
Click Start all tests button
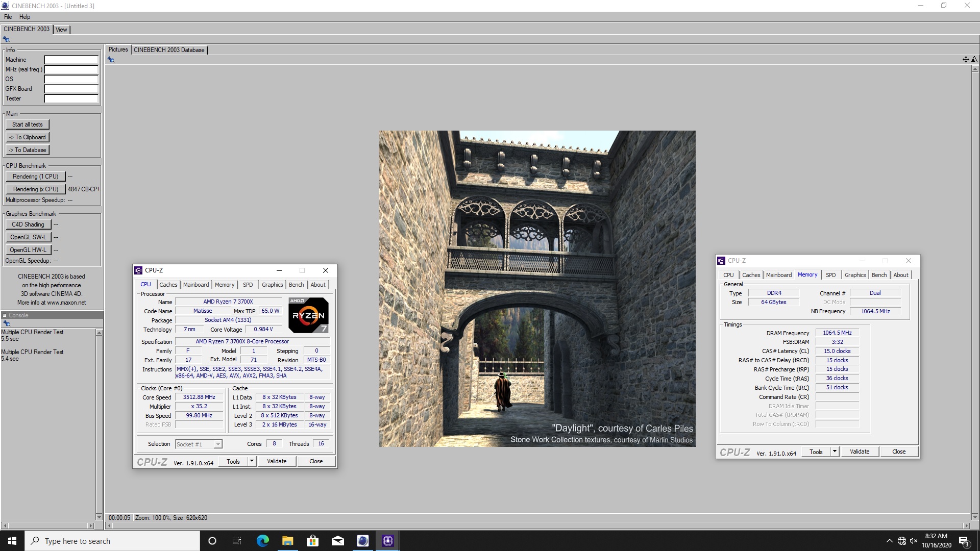(28, 124)
